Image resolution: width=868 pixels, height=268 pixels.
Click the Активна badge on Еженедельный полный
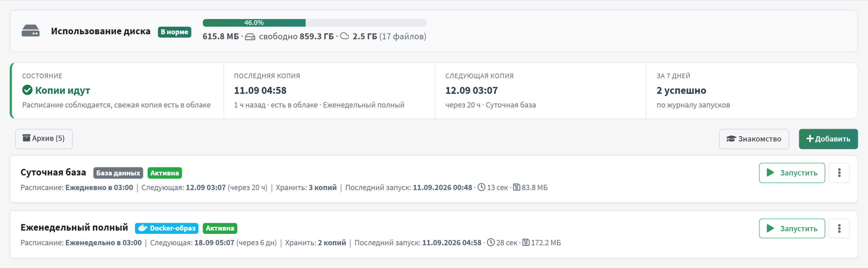pos(220,228)
